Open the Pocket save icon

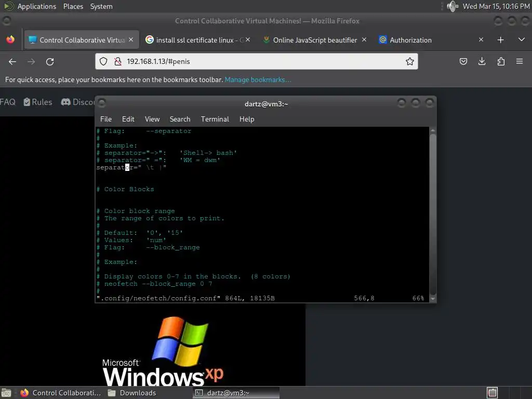coord(463,61)
